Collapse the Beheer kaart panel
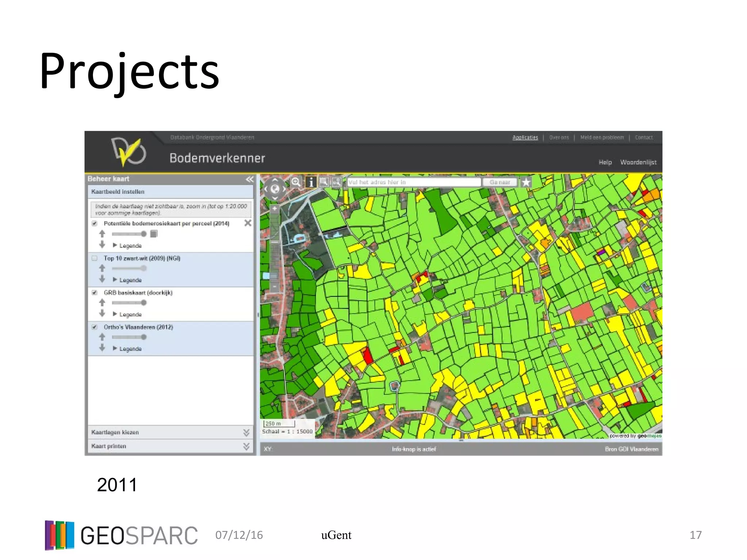 pos(249,179)
